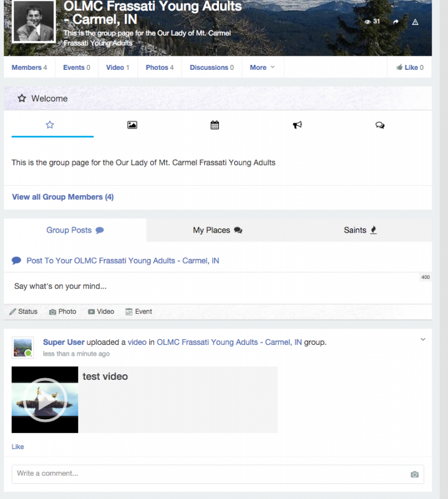Open the Video tab
Viewport: 448px width, 499px height.
click(118, 67)
